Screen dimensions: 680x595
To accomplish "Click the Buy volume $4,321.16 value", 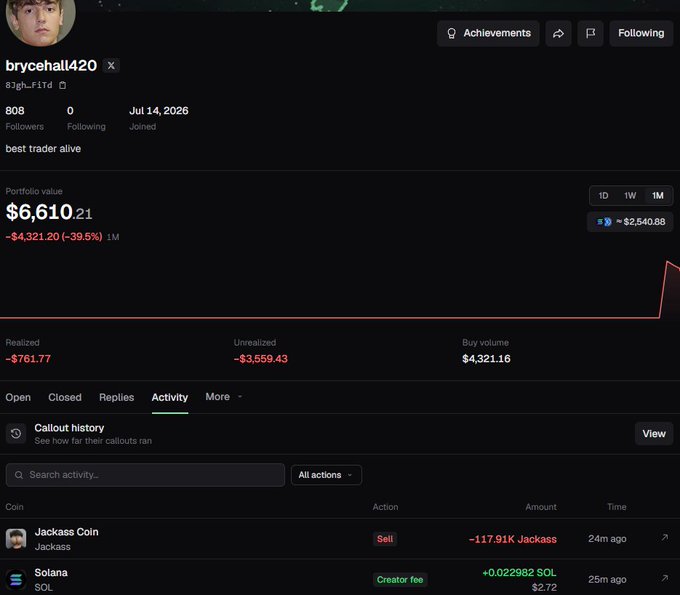I will tap(486, 359).
